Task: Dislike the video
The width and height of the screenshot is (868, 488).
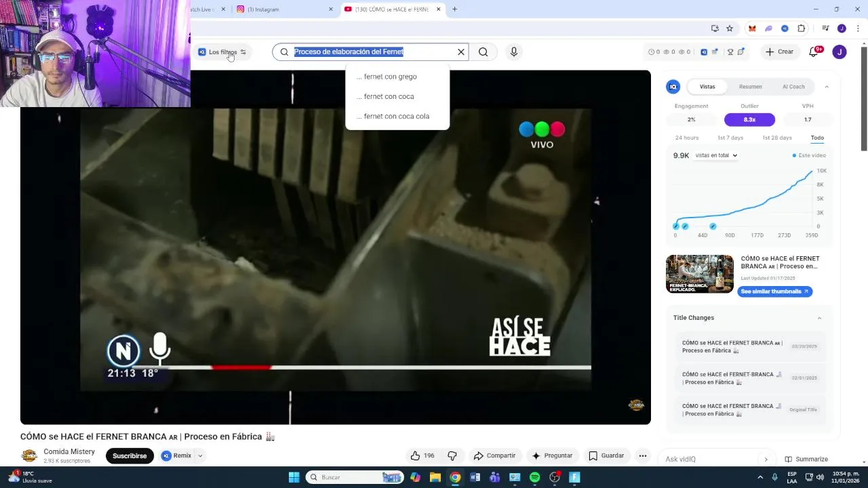Action: (452, 455)
